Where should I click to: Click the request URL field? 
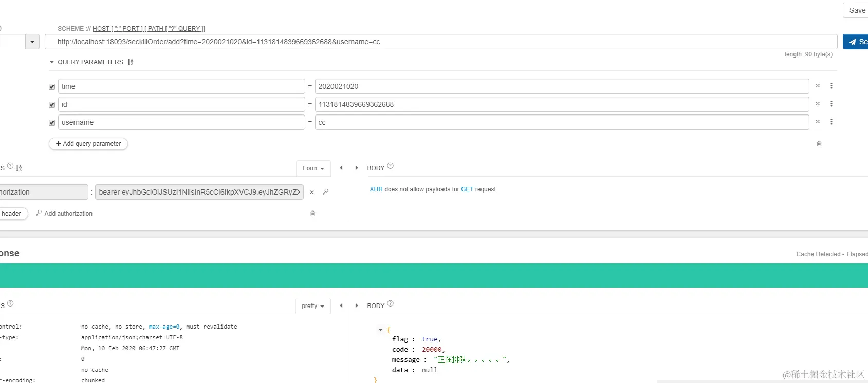(x=441, y=42)
